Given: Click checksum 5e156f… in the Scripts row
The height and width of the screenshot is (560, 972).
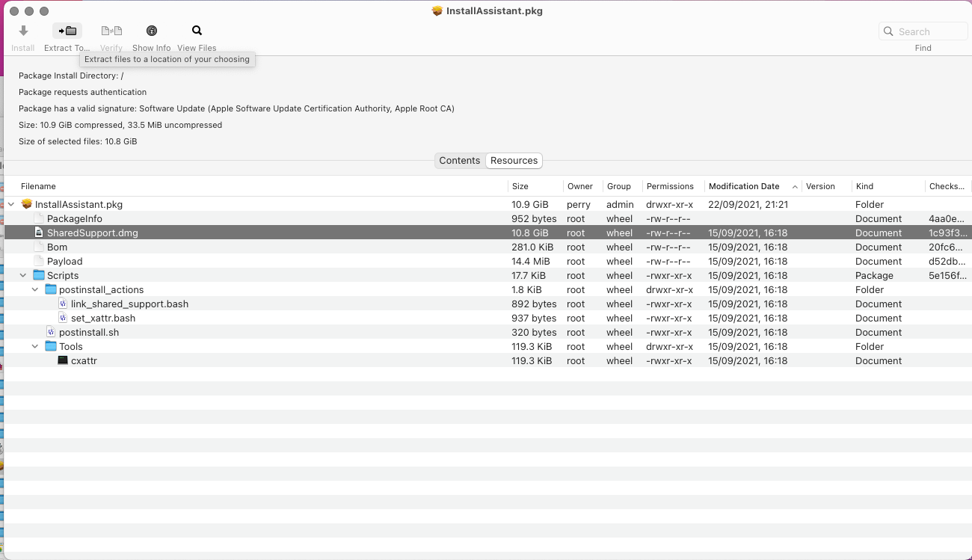Looking at the screenshot, I should pyautogui.click(x=947, y=275).
